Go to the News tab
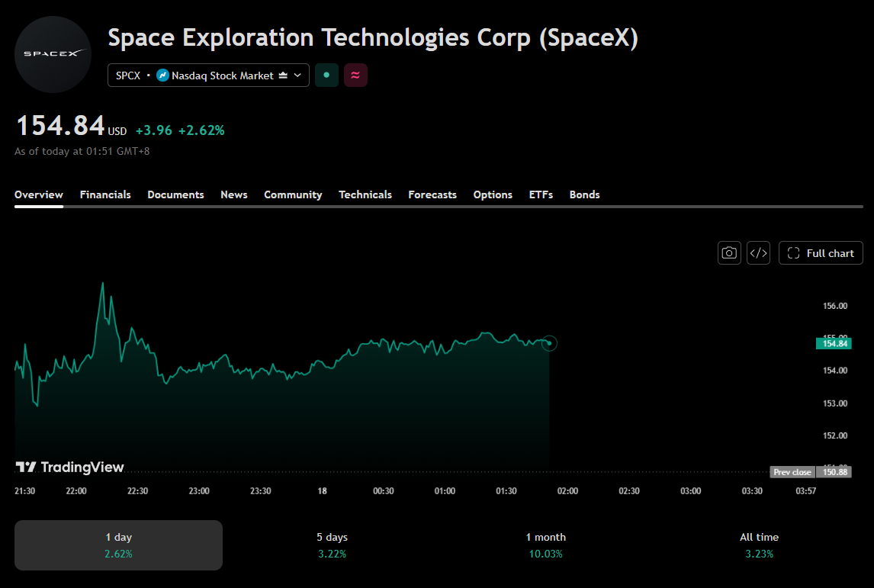874x588 pixels. coord(234,194)
